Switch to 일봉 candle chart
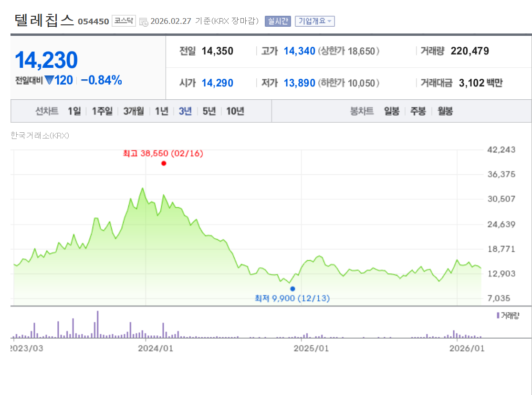This screenshot has height=395, width=532. click(392, 111)
